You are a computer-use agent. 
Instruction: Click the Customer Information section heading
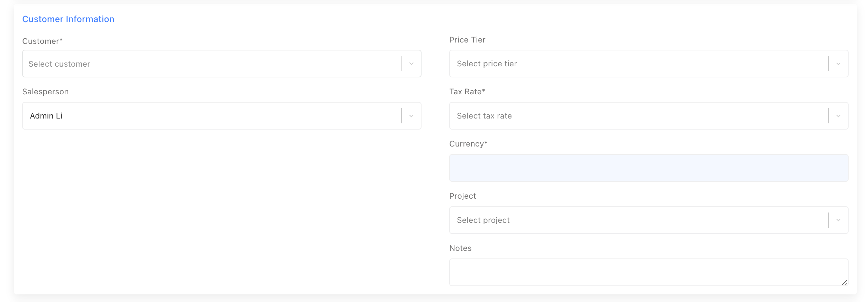coord(68,19)
